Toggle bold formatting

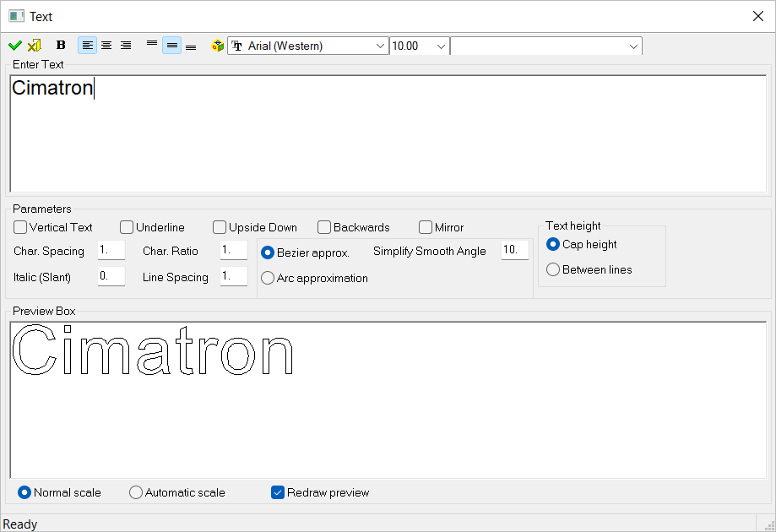pyautogui.click(x=61, y=46)
